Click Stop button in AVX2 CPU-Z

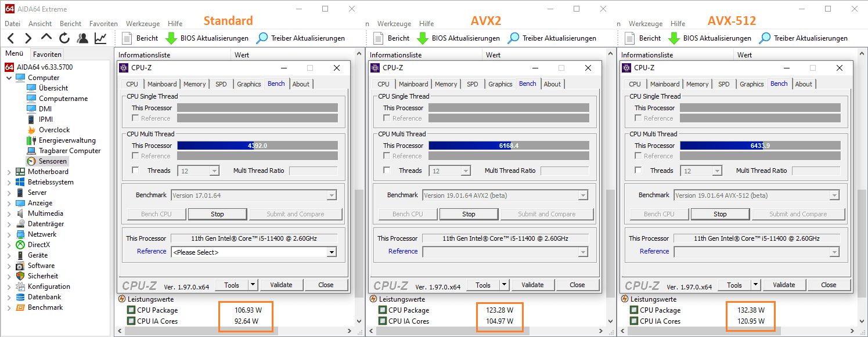tap(469, 214)
